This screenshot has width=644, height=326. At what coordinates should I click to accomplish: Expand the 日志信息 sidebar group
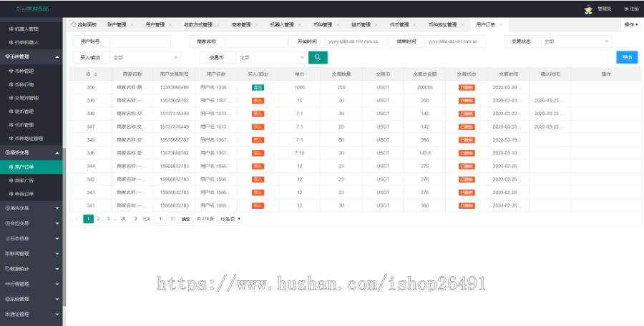(31, 239)
